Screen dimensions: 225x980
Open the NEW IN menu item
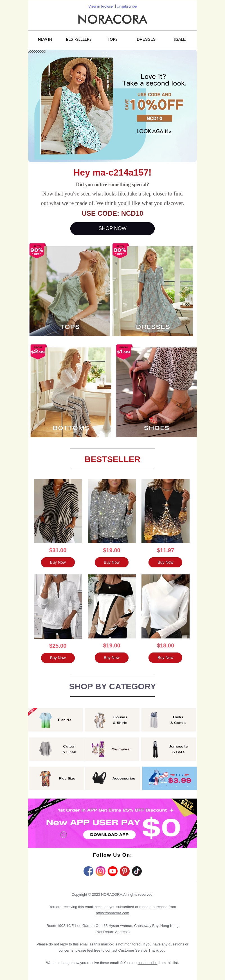pos(45,39)
